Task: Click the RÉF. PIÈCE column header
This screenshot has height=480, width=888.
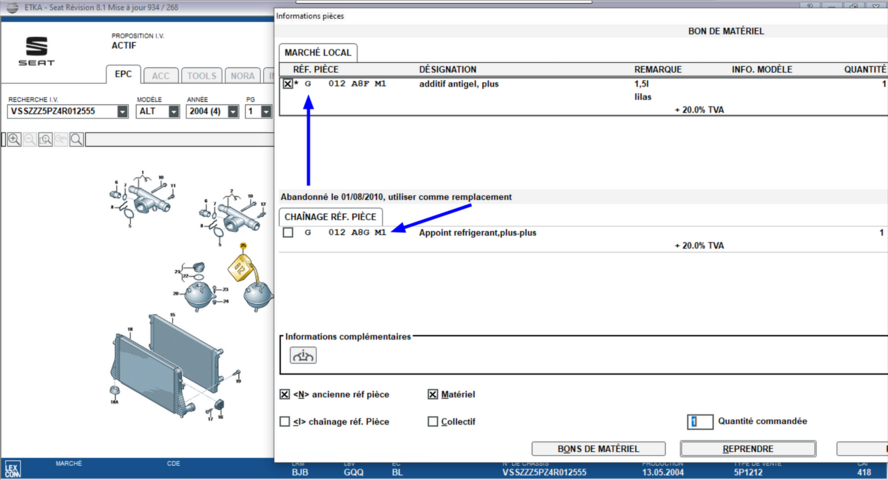Action: (x=315, y=70)
